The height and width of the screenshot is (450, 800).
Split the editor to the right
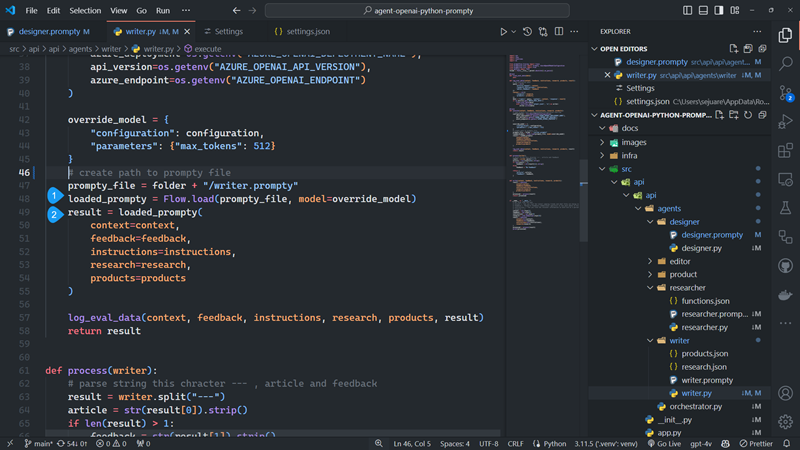pyautogui.click(x=559, y=32)
